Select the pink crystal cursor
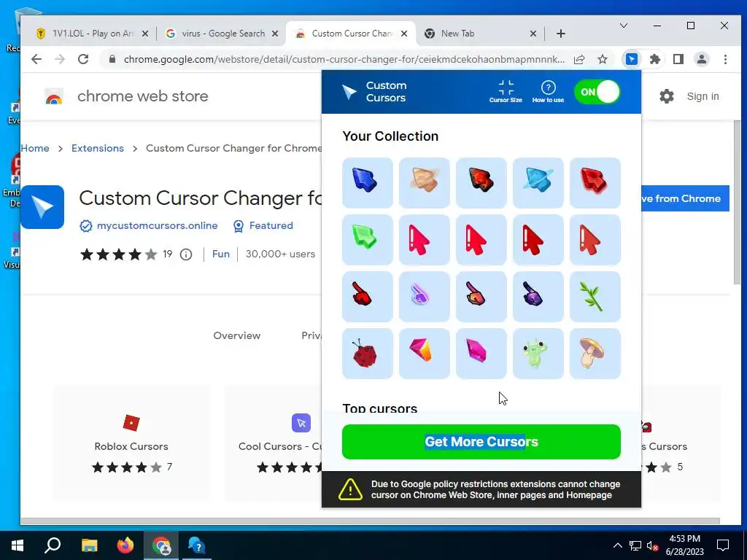This screenshot has width=747, height=560. tap(481, 354)
